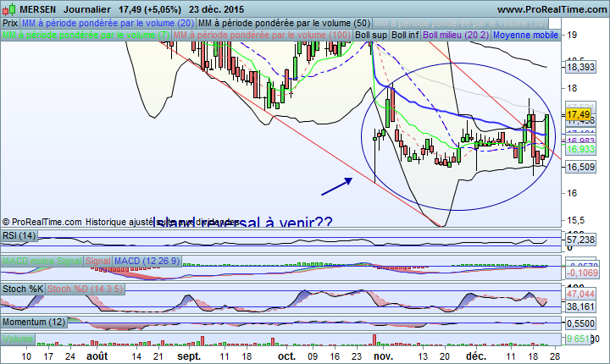Click the Boll inf indicator label
610x364 pixels.
pos(405,35)
